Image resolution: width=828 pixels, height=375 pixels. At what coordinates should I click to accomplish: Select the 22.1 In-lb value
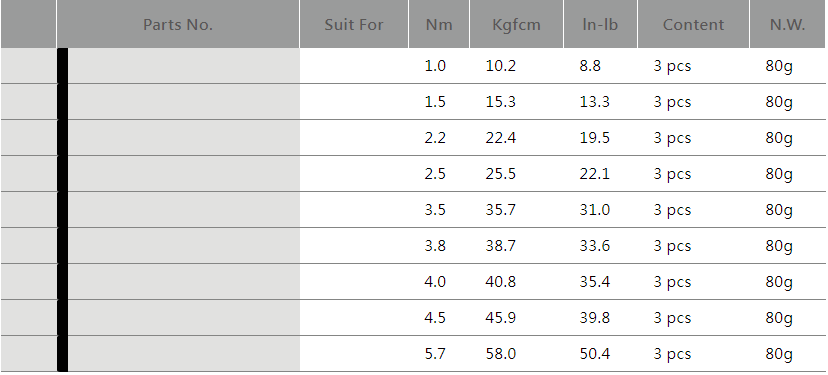point(595,174)
